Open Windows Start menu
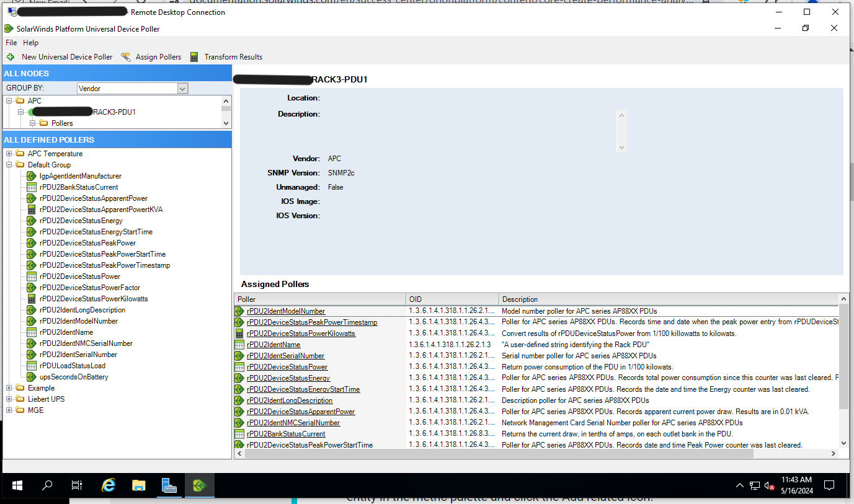Viewport: 854px width, 504px height. [17, 485]
